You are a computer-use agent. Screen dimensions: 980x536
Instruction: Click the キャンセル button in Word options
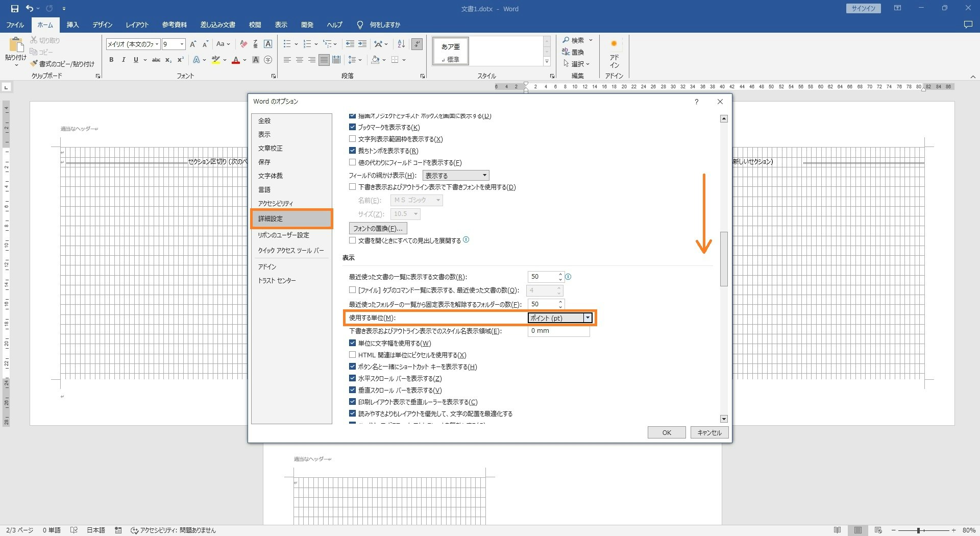click(x=709, y=432)
